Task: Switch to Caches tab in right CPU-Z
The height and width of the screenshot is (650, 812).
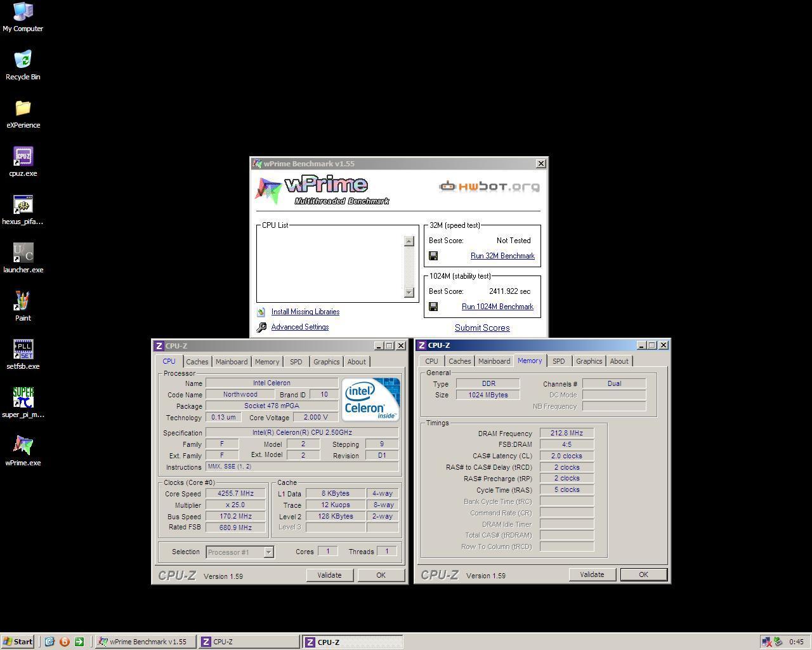Action: (459, 361)
